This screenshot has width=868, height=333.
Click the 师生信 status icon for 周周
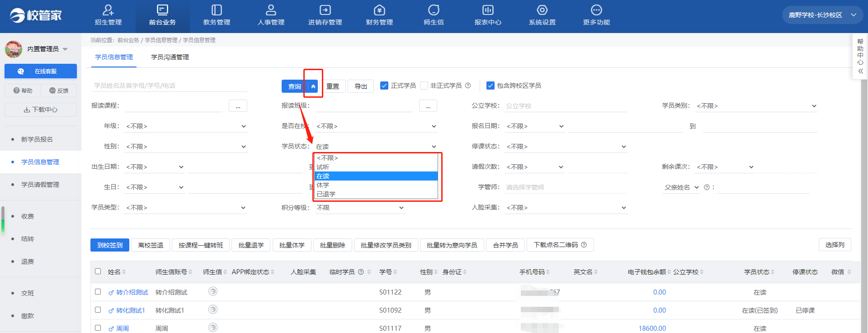pyautogui.click(x=213, y=327)
